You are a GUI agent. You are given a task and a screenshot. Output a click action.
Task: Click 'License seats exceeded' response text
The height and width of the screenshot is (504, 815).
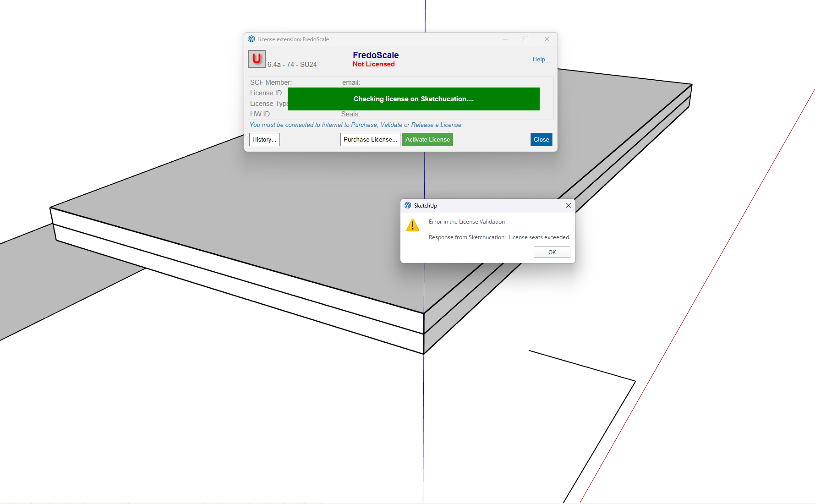click(539, 237)
